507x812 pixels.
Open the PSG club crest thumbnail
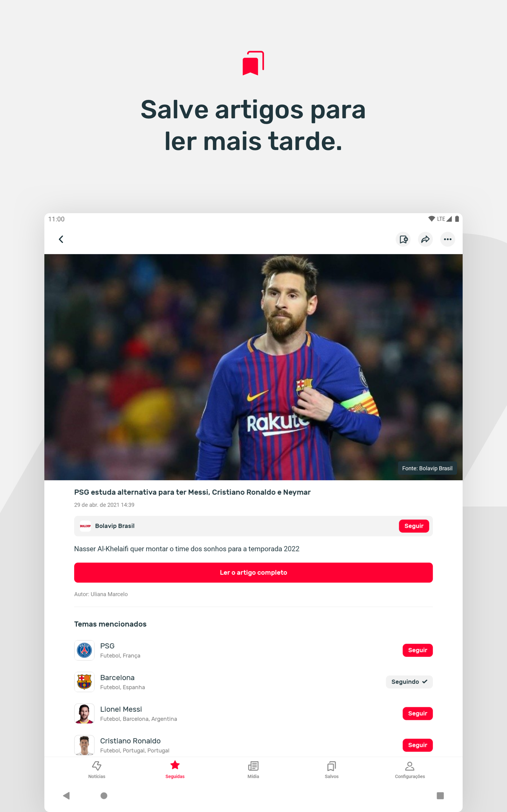pyautogui.click(x=84, y=650)
